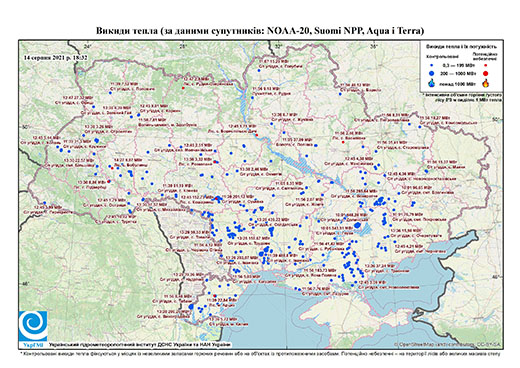Click the orange flame icon in legend
Image resolution: width=520 pixels, height=368 pixels.
[x=485, y=83]
